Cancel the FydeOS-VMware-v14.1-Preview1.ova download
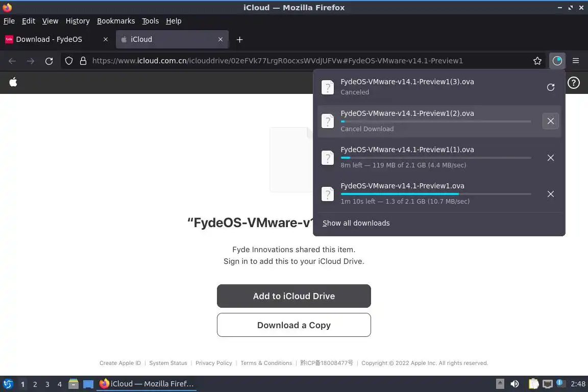The width and height of the screenshot is (588, 392). (551, 194)
